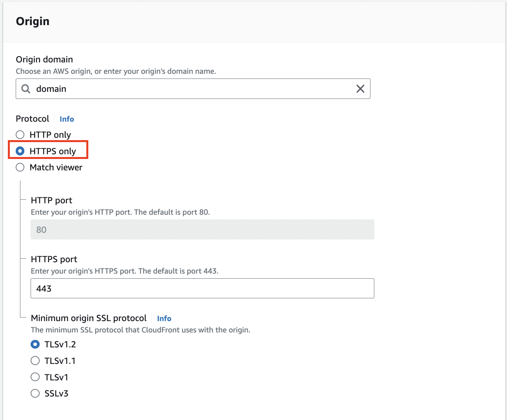
Task: Choose the HTTPS only radio button
Action: tap(20, 151)
